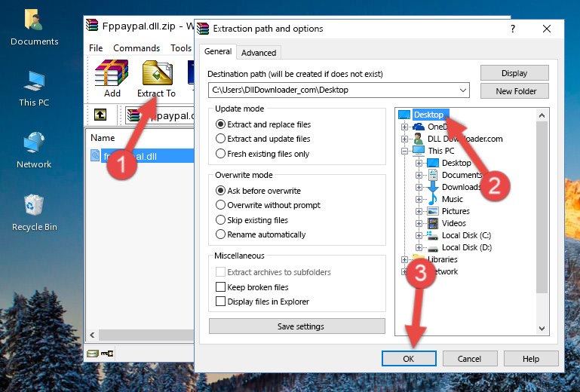
Task: Select the Network desktop icon
Action: point(34,142)
